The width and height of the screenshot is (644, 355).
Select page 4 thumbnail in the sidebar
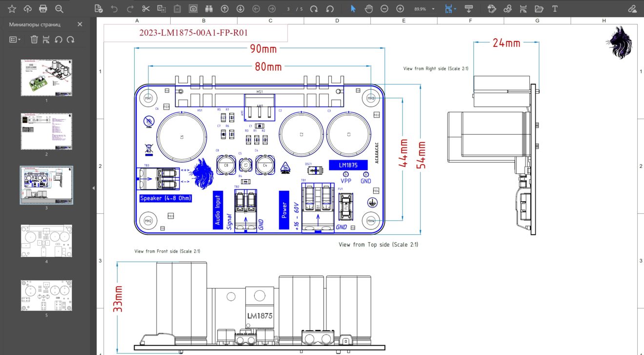46,240
